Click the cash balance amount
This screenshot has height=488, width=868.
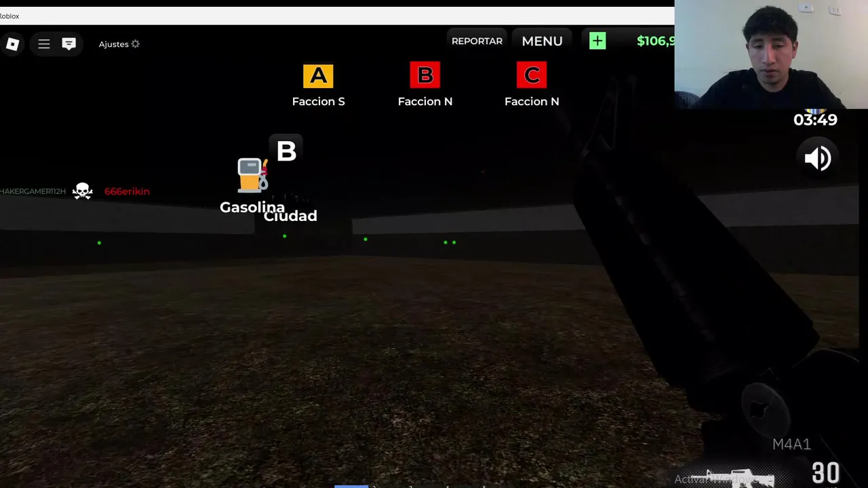pyautogui.click(x=656, y=41)
